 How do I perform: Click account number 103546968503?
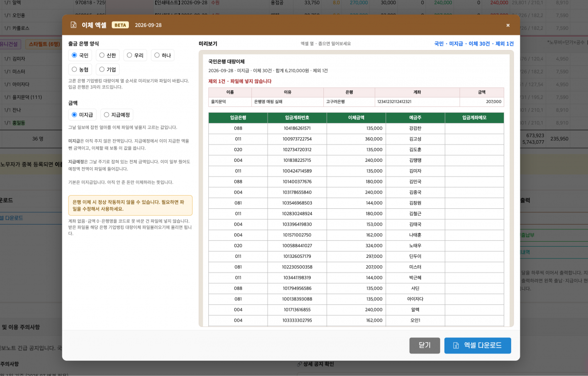click(x=297, y=203)
